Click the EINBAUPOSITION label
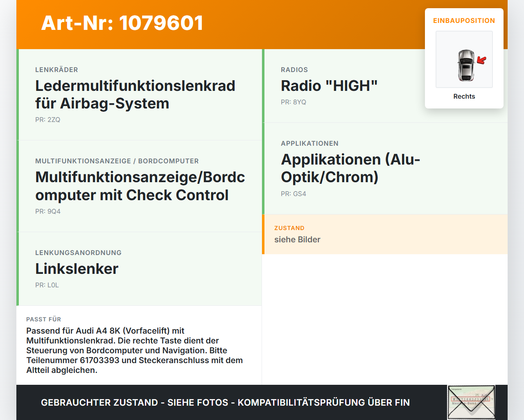The width and height of the screenshot is (524, 420). [x=464, y=20]
